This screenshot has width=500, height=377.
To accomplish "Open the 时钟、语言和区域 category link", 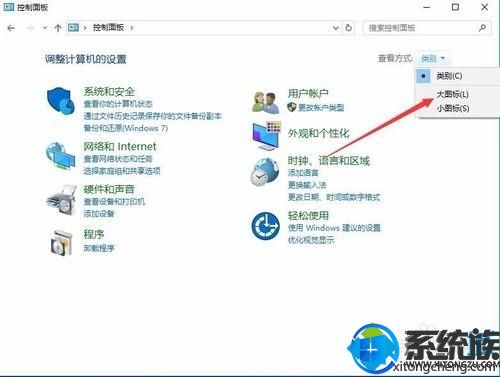I will (329, 161).
